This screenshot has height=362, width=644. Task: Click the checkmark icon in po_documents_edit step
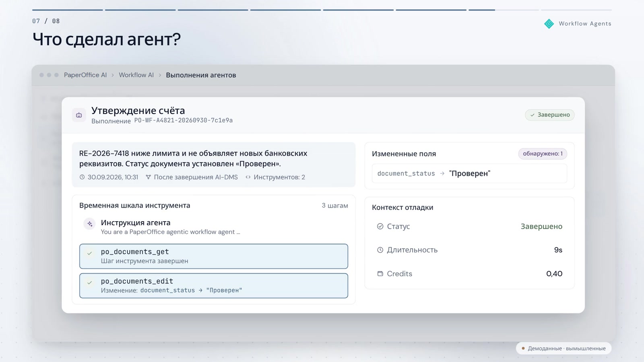90,282
